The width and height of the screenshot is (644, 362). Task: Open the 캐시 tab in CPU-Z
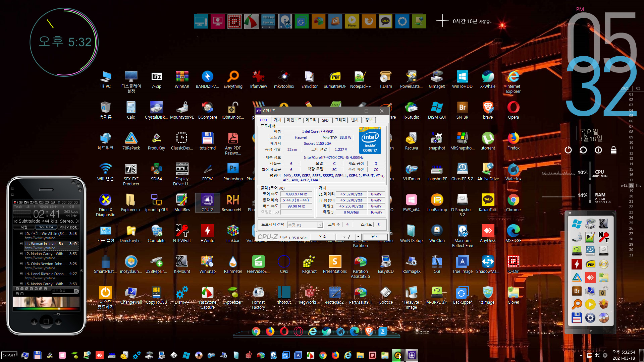[277, 120]
